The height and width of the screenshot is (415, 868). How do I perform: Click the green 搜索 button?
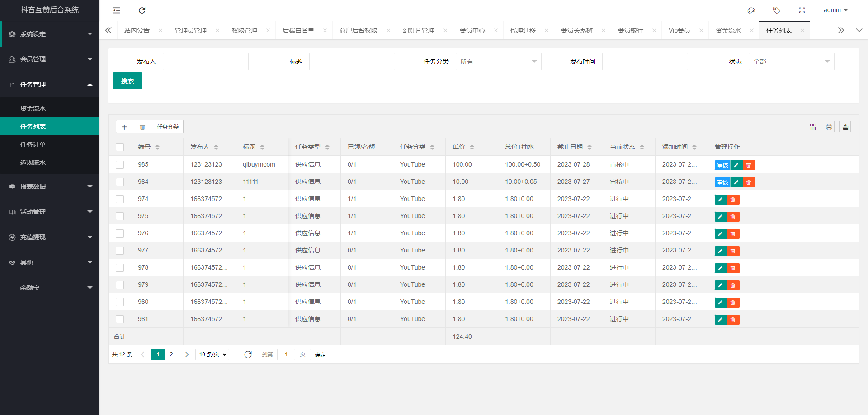coord(127,81)
